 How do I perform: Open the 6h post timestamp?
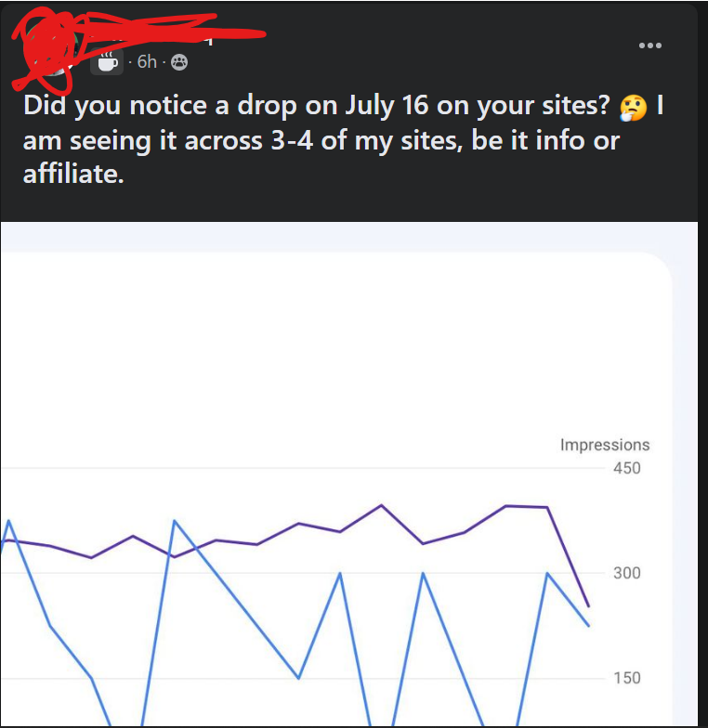tap(147, 61)
